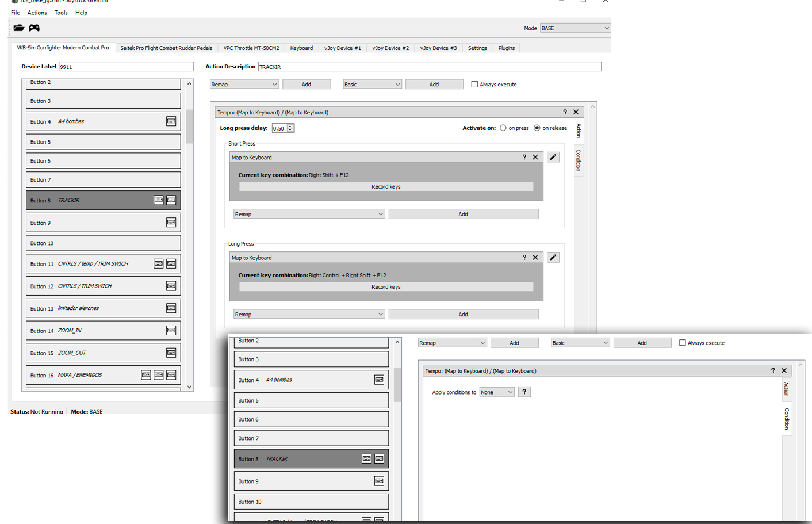Viewport: 812px width, 524px height.
Task: Select the on press radio button
Action: [x=503, y=128]
